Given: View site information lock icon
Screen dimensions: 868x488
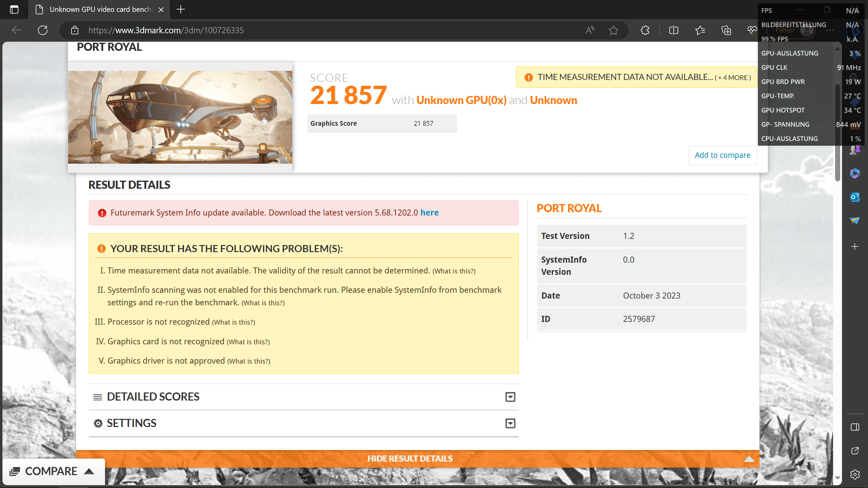Looking at the screenshot, I should click(75, 30).
